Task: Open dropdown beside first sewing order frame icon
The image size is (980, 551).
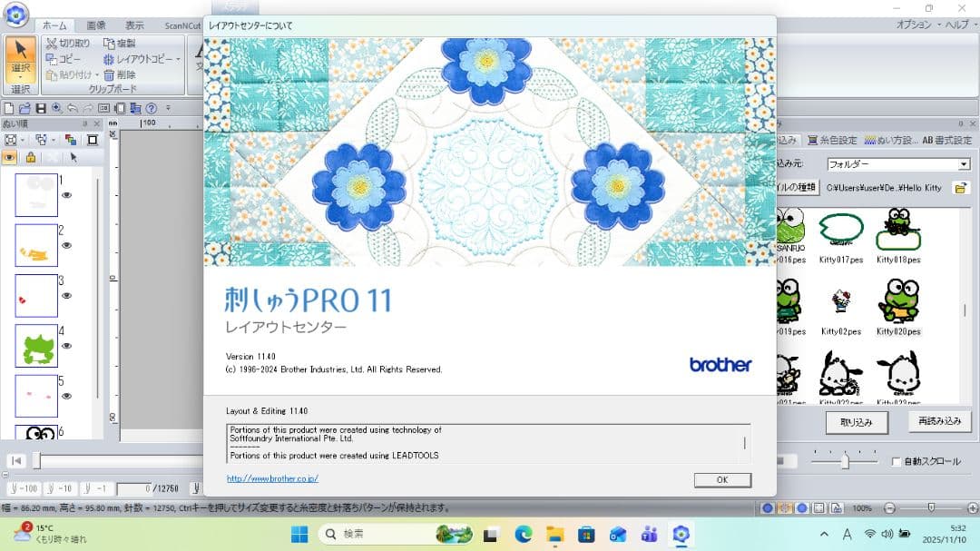Action: click(23, 140)
